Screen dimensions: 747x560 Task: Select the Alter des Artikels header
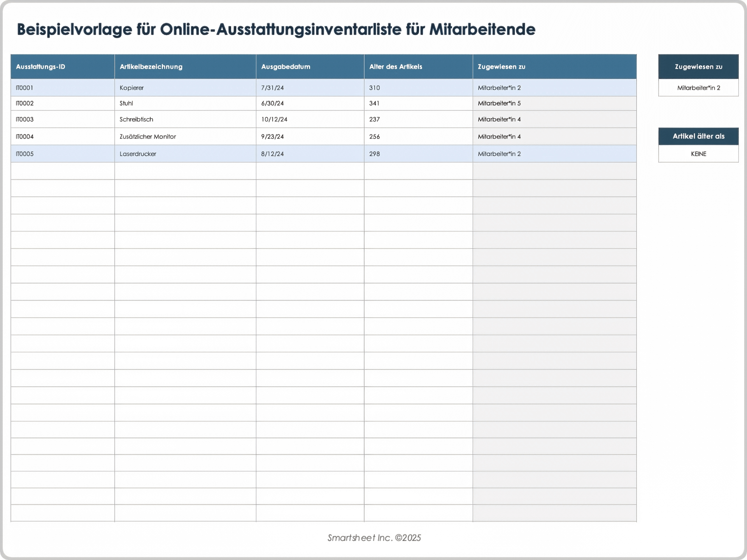coord(418,66)
